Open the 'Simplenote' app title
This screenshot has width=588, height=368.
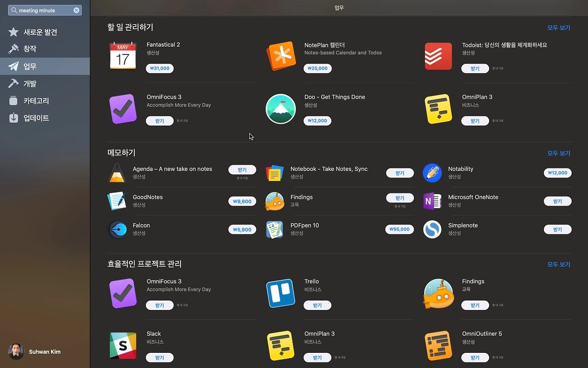click(463, 225)
